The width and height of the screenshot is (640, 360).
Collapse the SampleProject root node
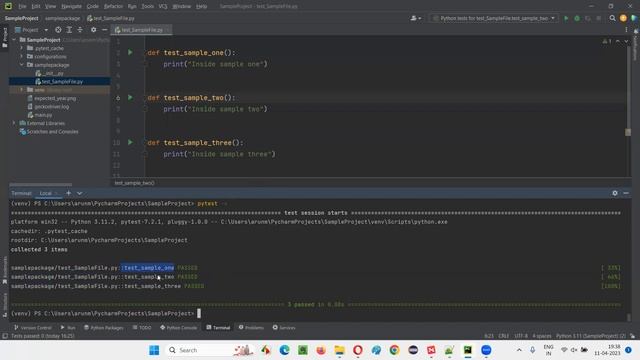[x=15, y=40]
